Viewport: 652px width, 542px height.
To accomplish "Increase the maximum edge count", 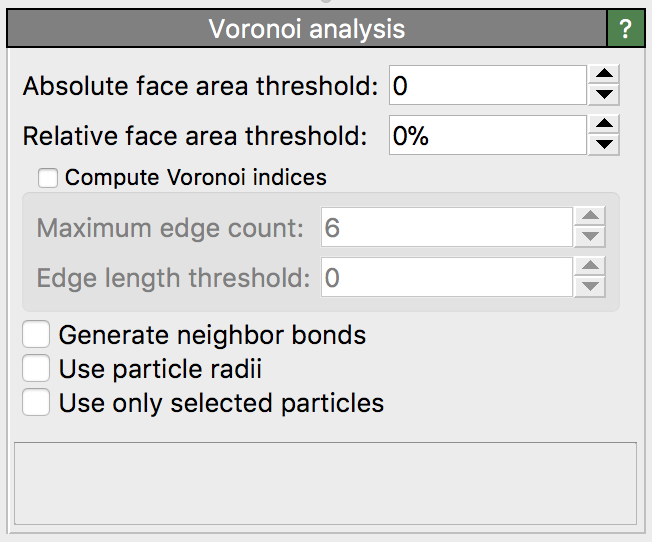I will click(592, 217).
